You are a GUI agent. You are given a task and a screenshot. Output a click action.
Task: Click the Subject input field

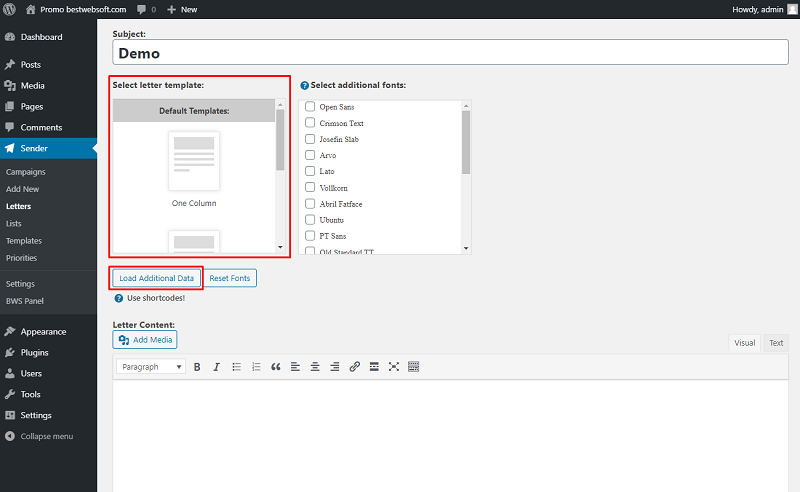[x=451, y=53]
